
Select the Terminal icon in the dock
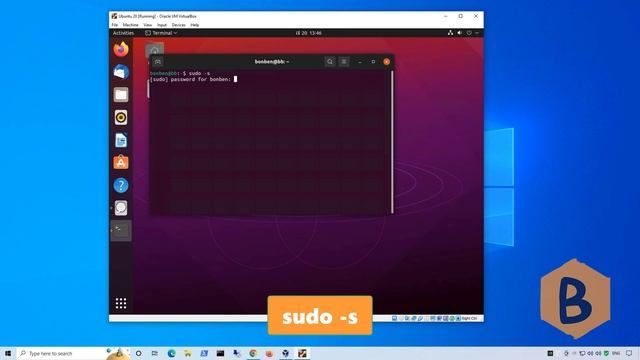(121, 231)
